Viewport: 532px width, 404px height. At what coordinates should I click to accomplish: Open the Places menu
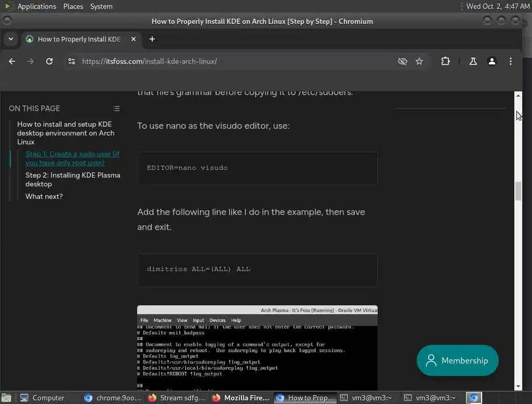[x=73, y=6]
